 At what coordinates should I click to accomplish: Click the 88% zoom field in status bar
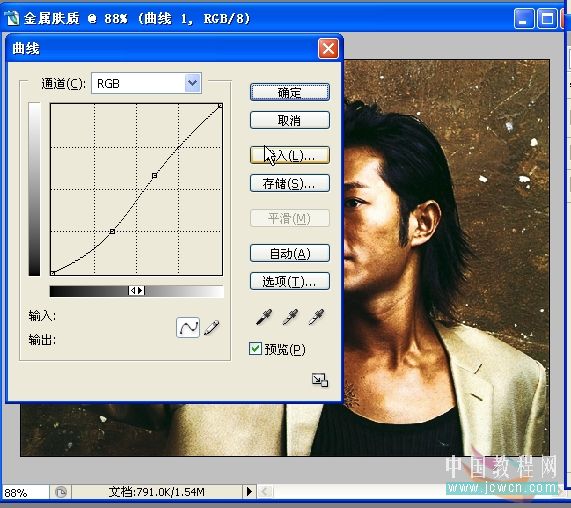click(25, 492)
